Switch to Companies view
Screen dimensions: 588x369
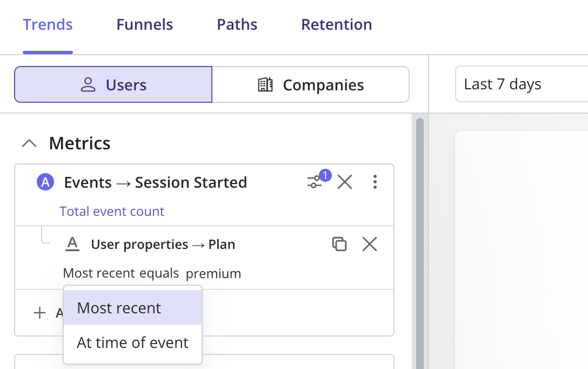click(x=311, y=84)
